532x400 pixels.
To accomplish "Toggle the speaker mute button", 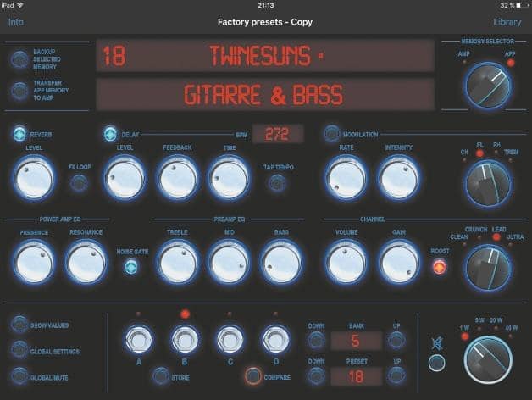I will [x=437, y=363].
